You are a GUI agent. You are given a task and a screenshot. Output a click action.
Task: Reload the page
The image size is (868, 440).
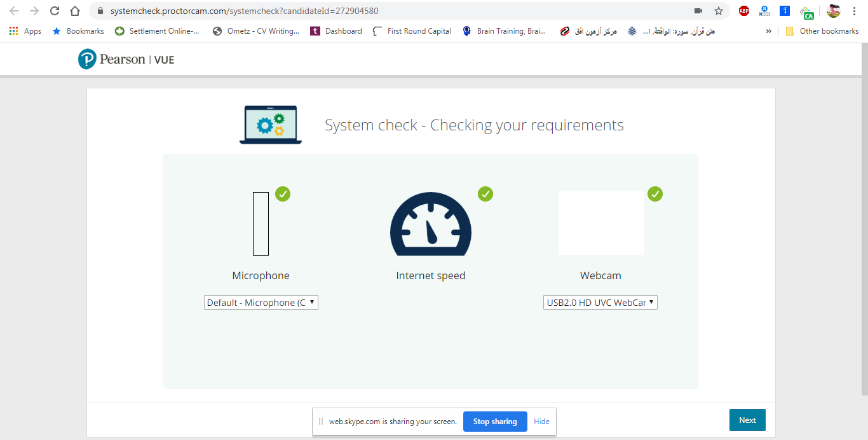55,11
